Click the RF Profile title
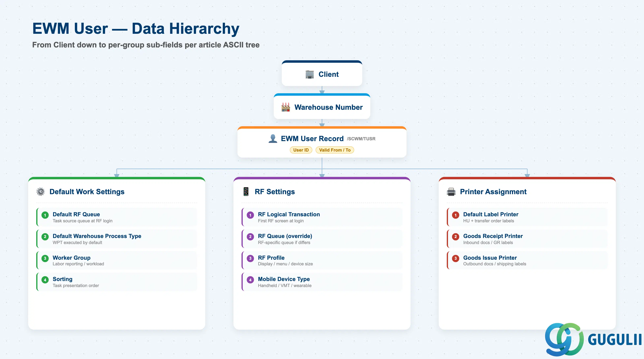The width and height of the screenshot is (644, 359). [x=271, y=258]
